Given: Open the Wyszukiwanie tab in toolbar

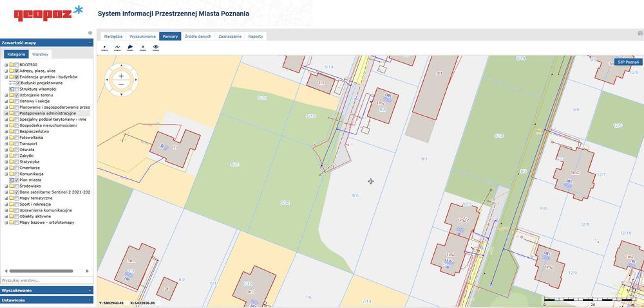Looking at the screenshot, I should tap(142, 37).
